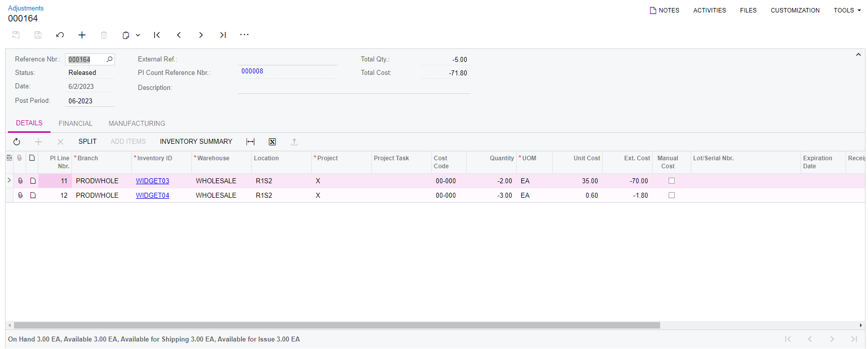
Task: Expand row selector arrow for line 11
Action: point(9,181)
